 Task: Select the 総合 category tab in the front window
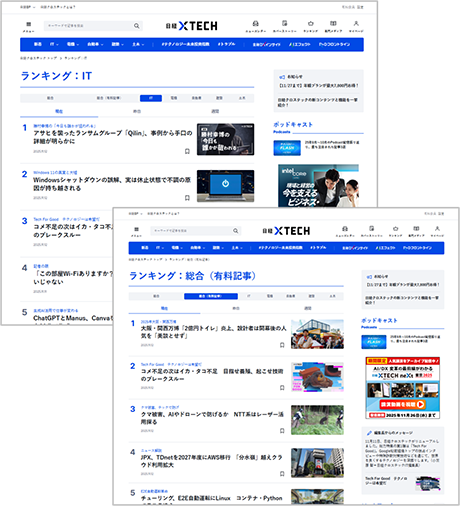156,296
